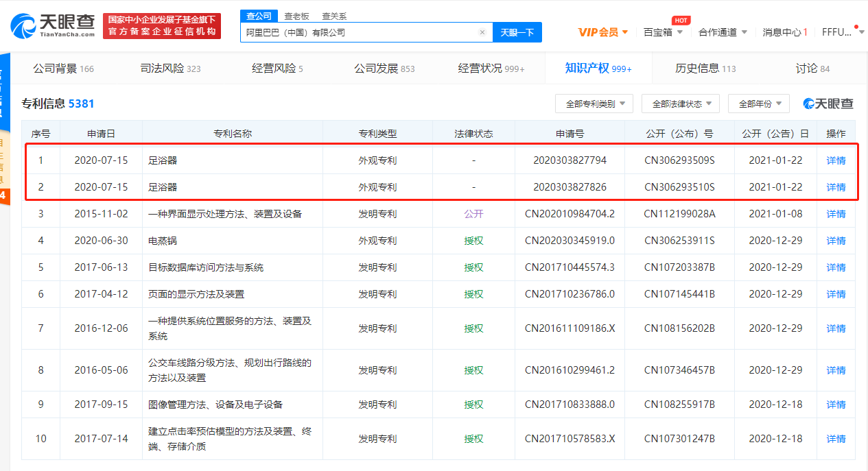
Task: Open 详情 for the 电蒸锅 patent
Action: (836, 241)
